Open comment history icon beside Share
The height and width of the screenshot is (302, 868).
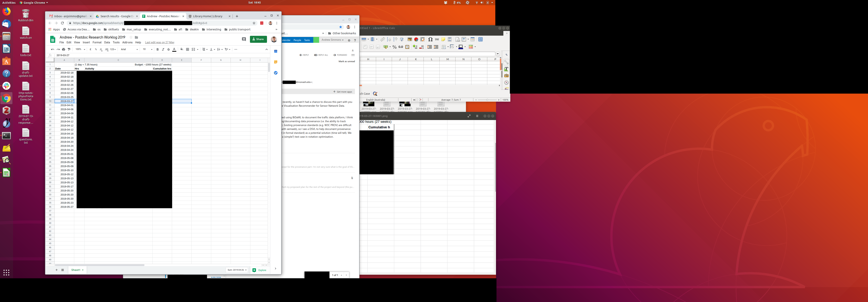[244, 39]
